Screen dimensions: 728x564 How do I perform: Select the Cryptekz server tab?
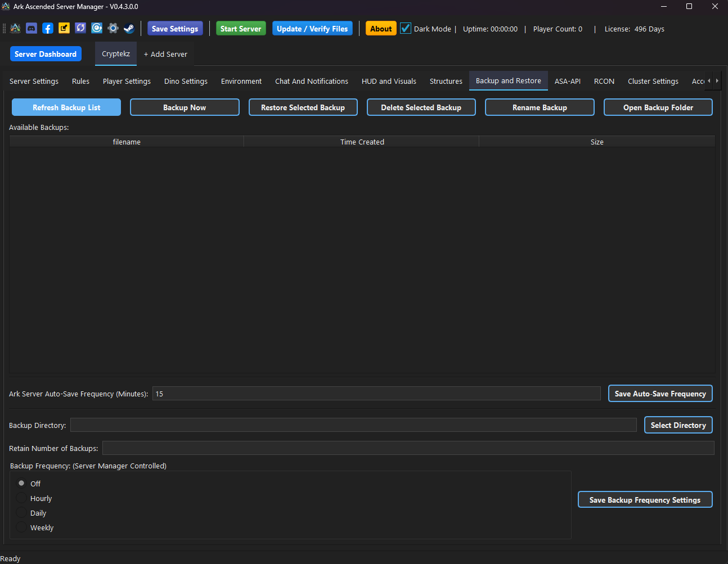[x=116, y=53]
